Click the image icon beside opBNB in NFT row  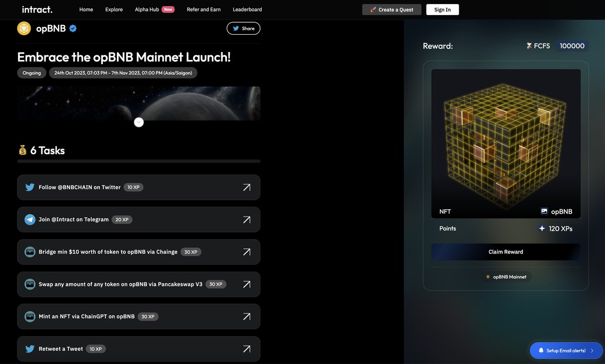tap(544, 212)
